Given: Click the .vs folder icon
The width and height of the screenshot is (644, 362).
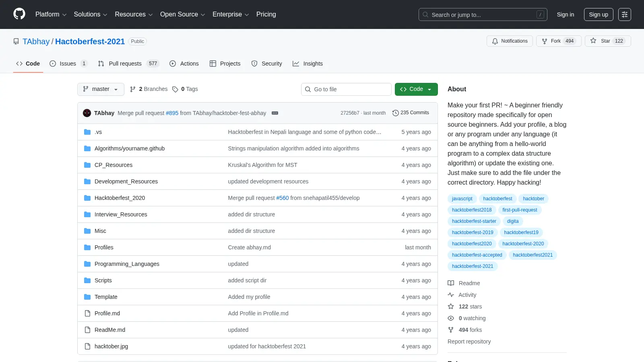Looking at the screenshot, I should click(87, 132).
